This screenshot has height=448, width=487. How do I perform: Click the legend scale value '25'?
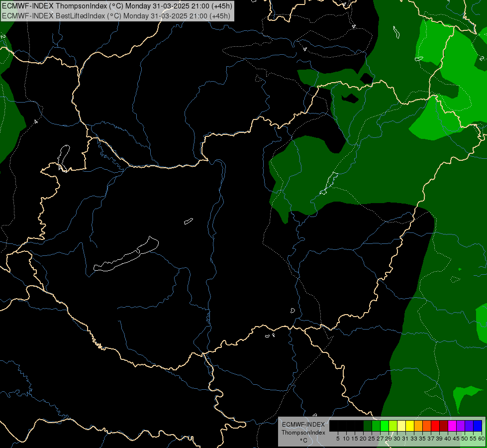click(x=372, y=439)
